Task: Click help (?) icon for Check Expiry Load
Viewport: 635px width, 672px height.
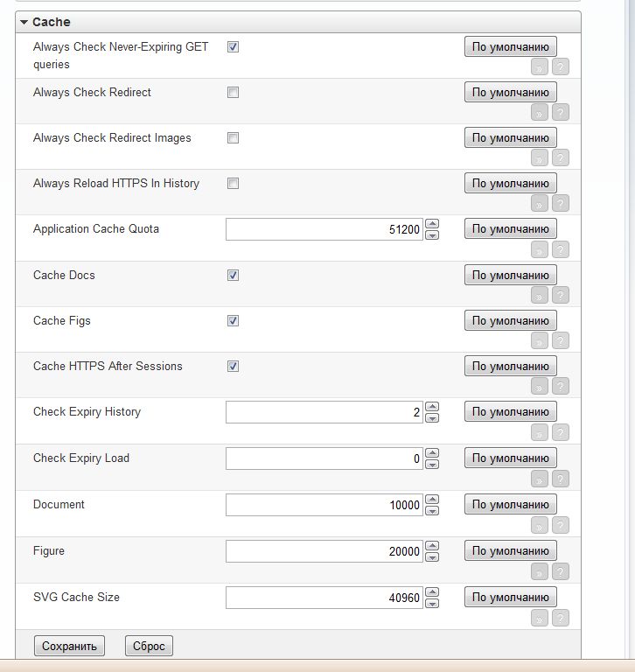Action: click(x=561, y=479)
